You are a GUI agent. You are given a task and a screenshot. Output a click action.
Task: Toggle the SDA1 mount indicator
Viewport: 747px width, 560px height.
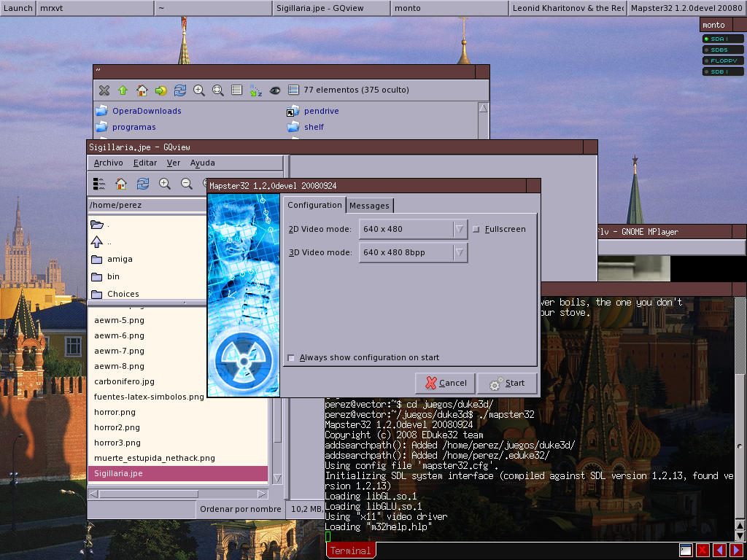723,39
